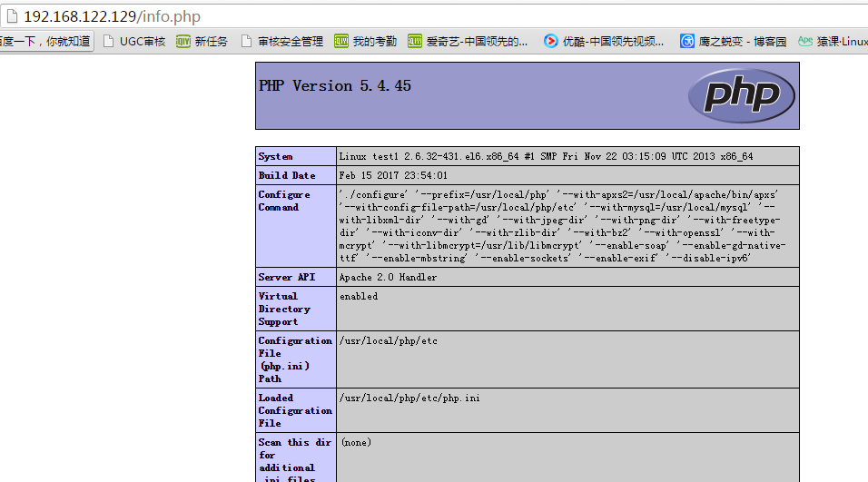This screenshot has height=482, width=868.
Task: Open the 猿课·Linux bookmark
Action: coord(833,42)
